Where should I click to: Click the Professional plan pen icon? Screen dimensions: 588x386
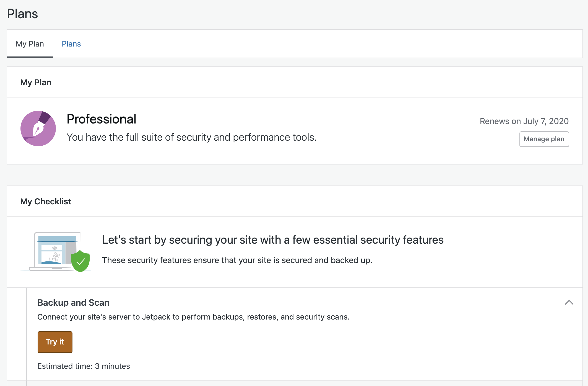[x=38, y=128]
